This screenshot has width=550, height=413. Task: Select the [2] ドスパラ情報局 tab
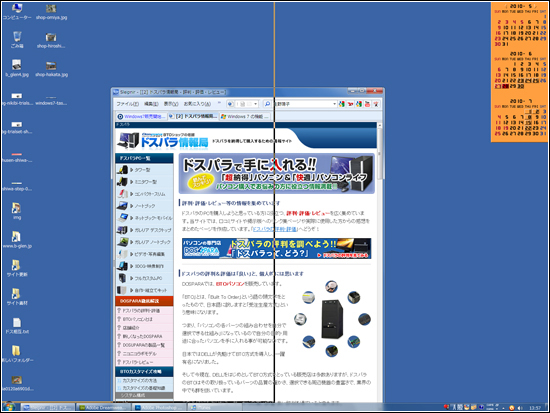coord(193,116)
